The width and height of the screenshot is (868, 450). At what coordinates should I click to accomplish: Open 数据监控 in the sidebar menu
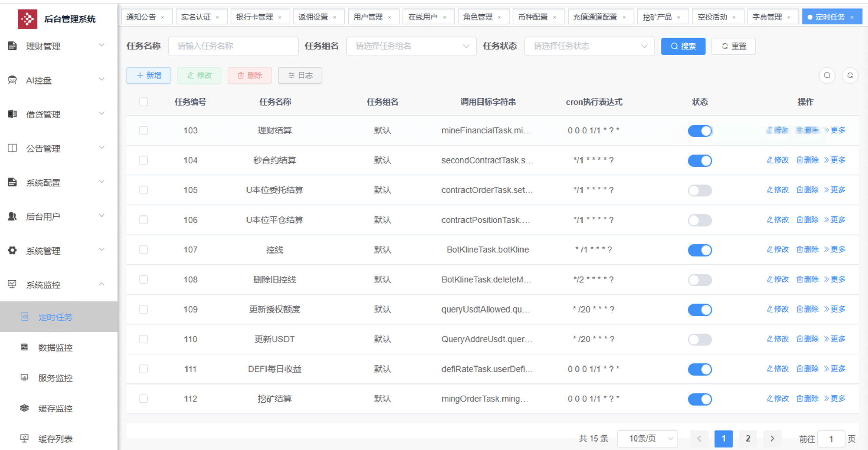point(55,348)
